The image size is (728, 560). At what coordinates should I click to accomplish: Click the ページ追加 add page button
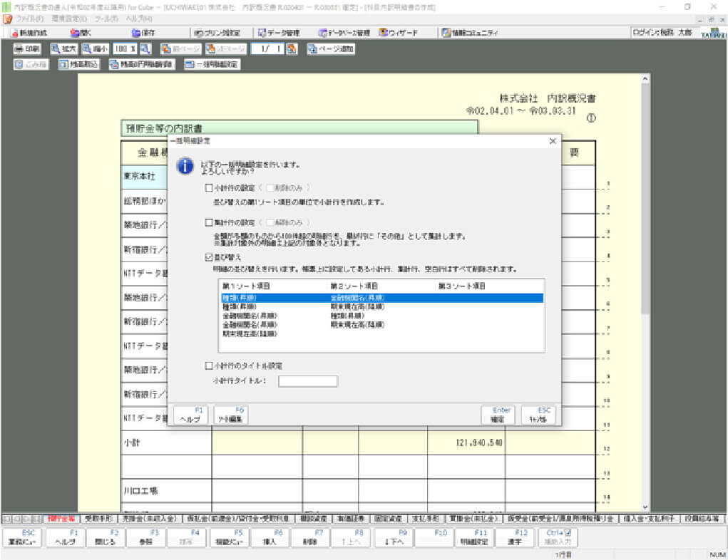click(x=331, y=49)
